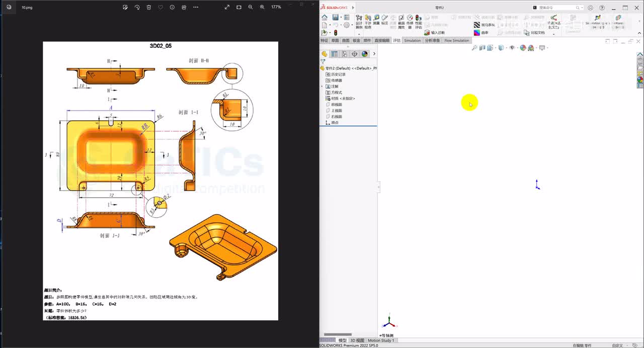Open the Simulation tab
Screen dimensions: 644x348
(x=413, y=40)
